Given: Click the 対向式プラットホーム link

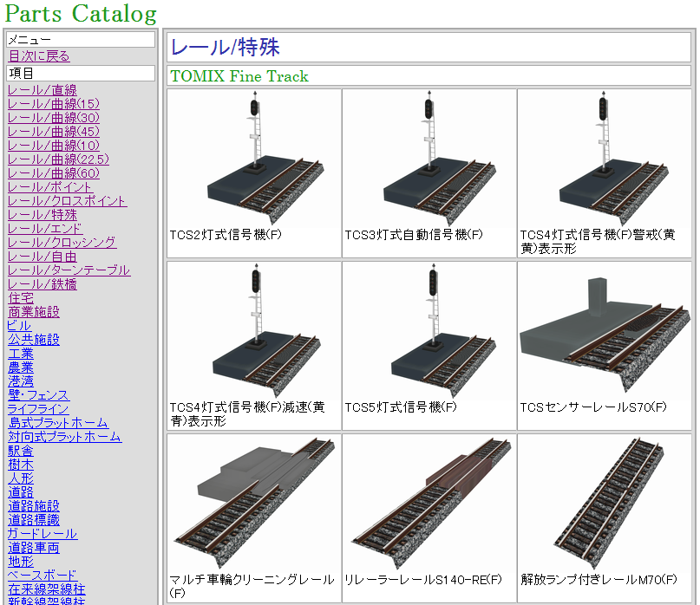Looking at the screenshot, I should (65, 436).
